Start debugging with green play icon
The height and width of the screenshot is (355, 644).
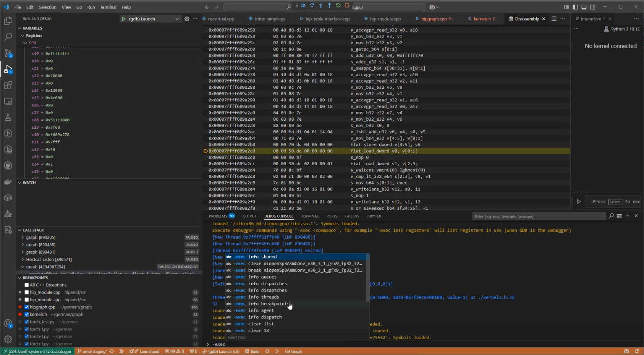[x=123, y=19]
